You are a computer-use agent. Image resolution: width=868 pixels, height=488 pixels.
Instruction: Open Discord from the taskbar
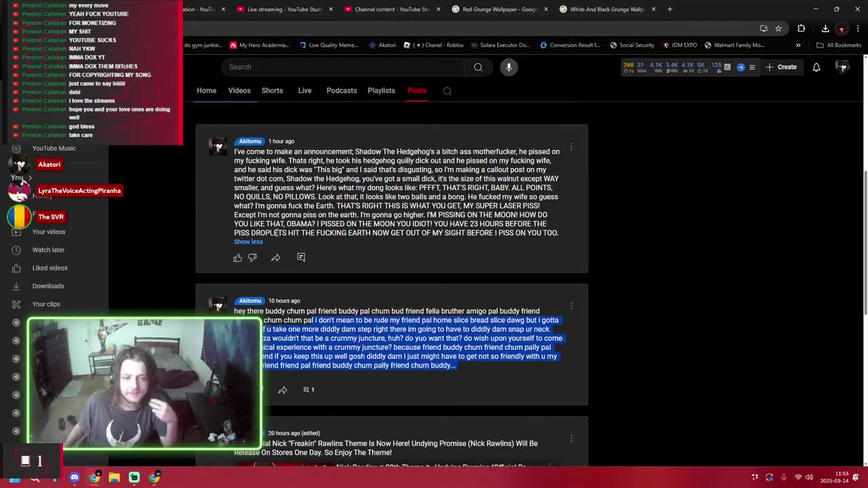75,478
